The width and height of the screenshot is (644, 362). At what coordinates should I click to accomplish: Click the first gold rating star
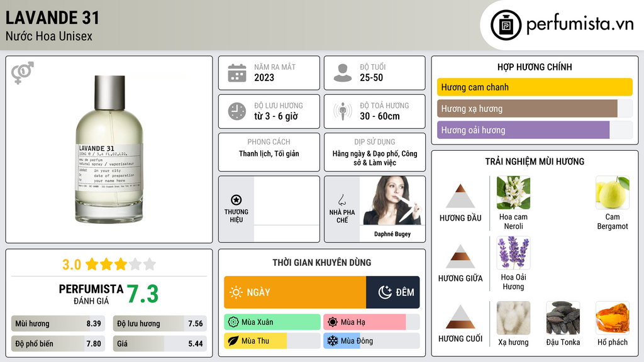coord(92,264)
